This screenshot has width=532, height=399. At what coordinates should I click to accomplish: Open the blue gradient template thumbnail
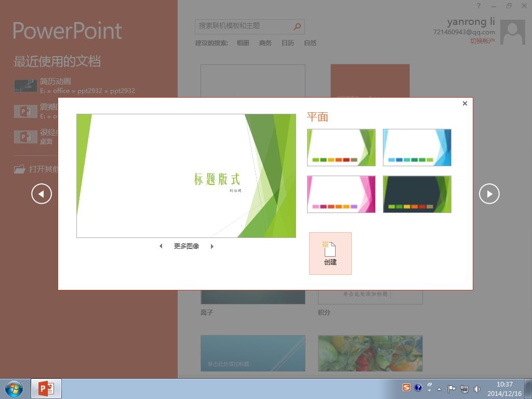[x=253, y=353]
